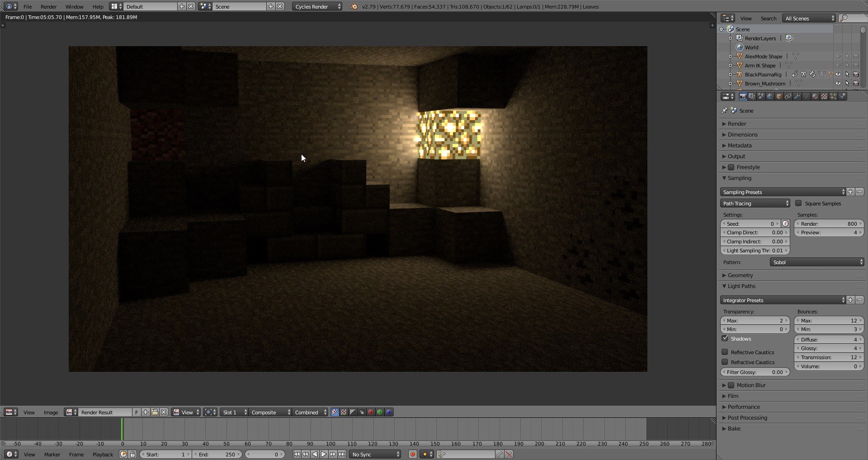Open the Object Data tab (triangle mesh icon)
Image resolution: width=868 pixels, height=460 pixels.
click(806, 96)
